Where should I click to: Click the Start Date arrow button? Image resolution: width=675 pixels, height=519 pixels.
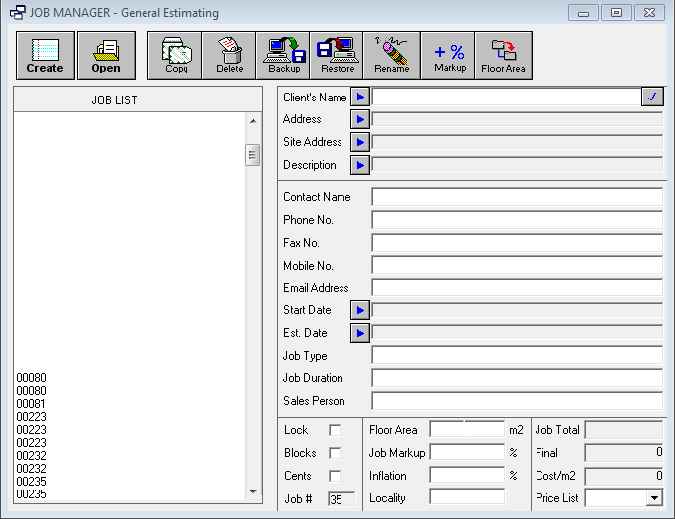click(x=360, y=310)
